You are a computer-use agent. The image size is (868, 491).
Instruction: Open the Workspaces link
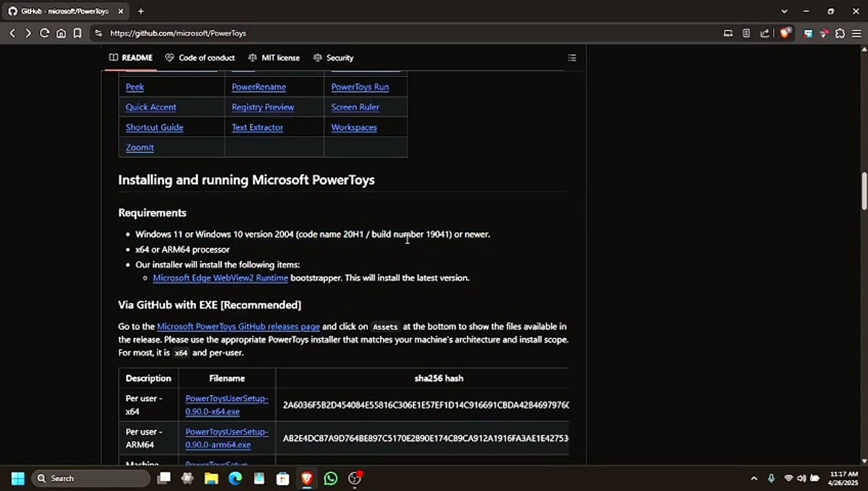coord(353,128)
